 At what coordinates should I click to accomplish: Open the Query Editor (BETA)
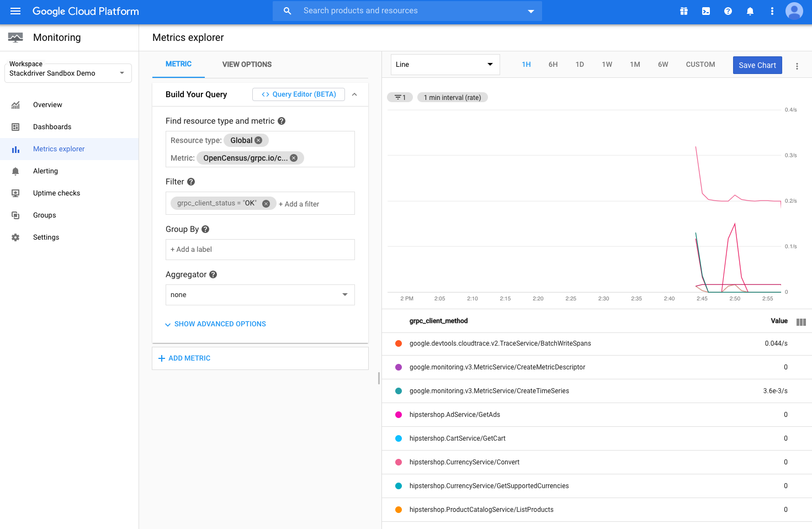[299, 94]
